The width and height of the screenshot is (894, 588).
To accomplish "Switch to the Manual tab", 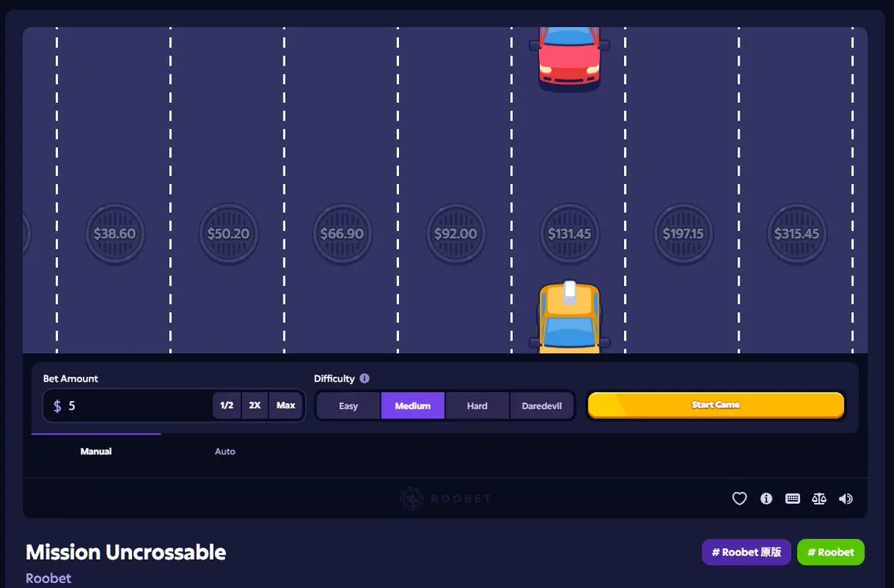I will pos(95,452).
